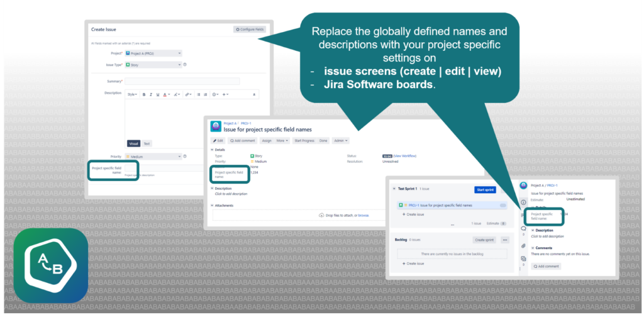The image size is (644, 315).
Task: Open the Project dropdown showing Project A (PROJ)
Action: click(153, 53)
